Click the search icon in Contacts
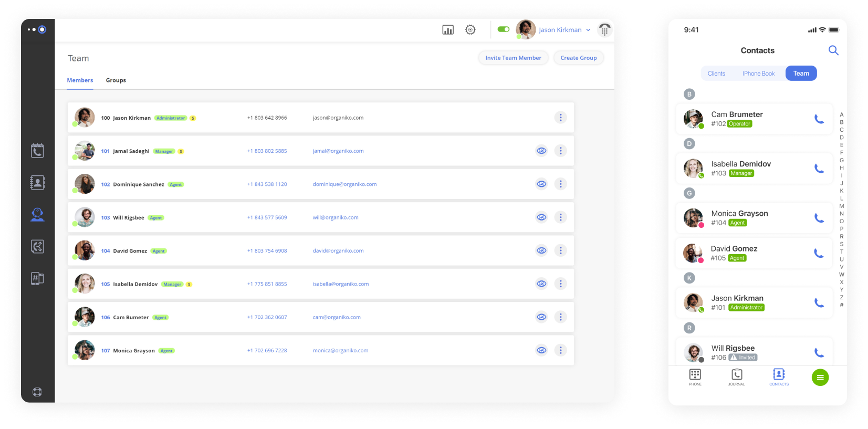868x429 pixels. pos(833,50)
